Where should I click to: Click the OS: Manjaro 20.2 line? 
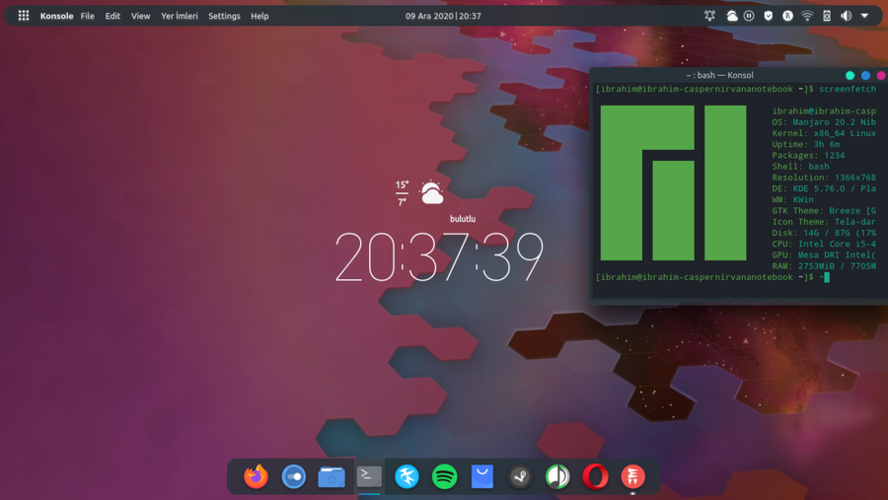pos(824,122)
